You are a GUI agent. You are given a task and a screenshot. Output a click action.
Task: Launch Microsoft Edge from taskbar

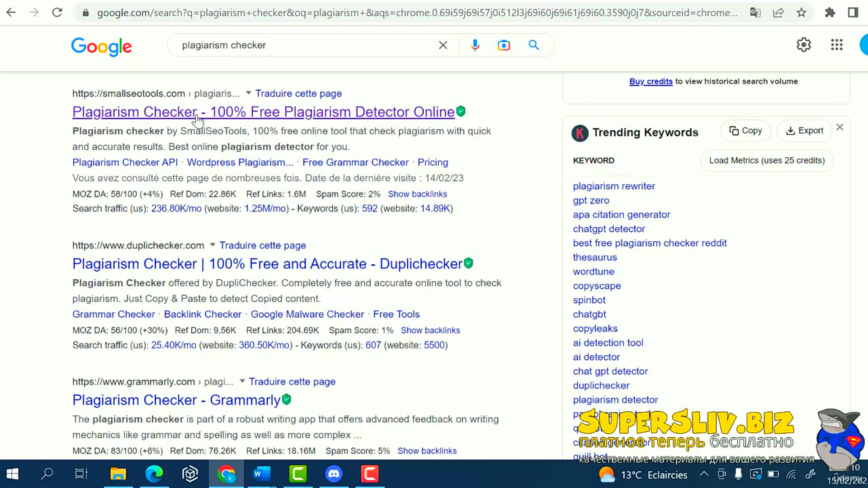(154, 474)
